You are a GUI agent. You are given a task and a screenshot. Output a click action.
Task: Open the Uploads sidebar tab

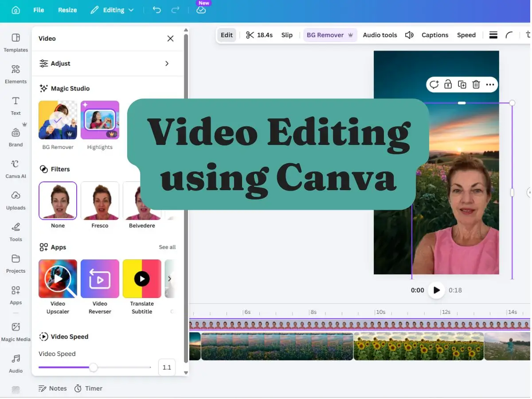pyautogui.click(x=16, y=200)
